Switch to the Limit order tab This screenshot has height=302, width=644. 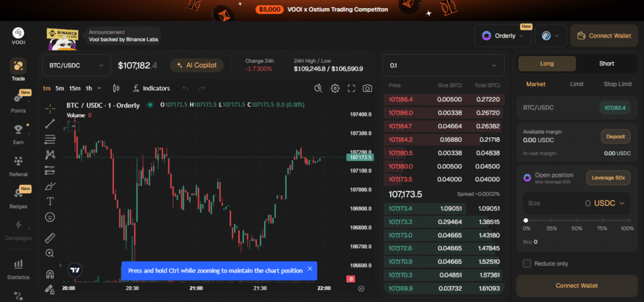577,84
